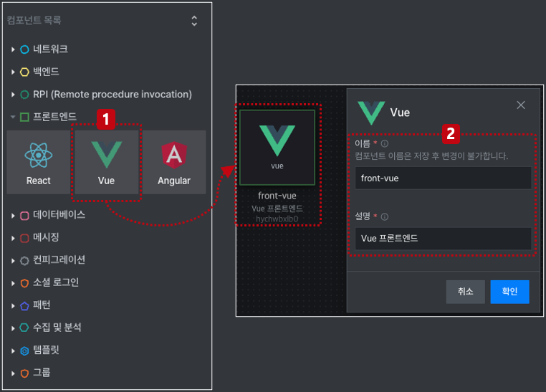Viewport: 546px width, 392px height.
Task: Click the blue 네트워크 circle icon
Action: click(x=24, y=49)
